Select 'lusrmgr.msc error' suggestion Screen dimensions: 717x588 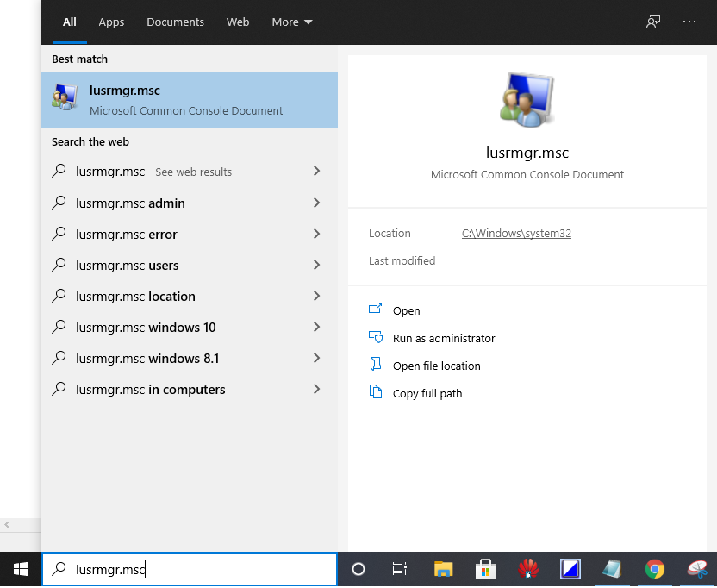point(190,234)
